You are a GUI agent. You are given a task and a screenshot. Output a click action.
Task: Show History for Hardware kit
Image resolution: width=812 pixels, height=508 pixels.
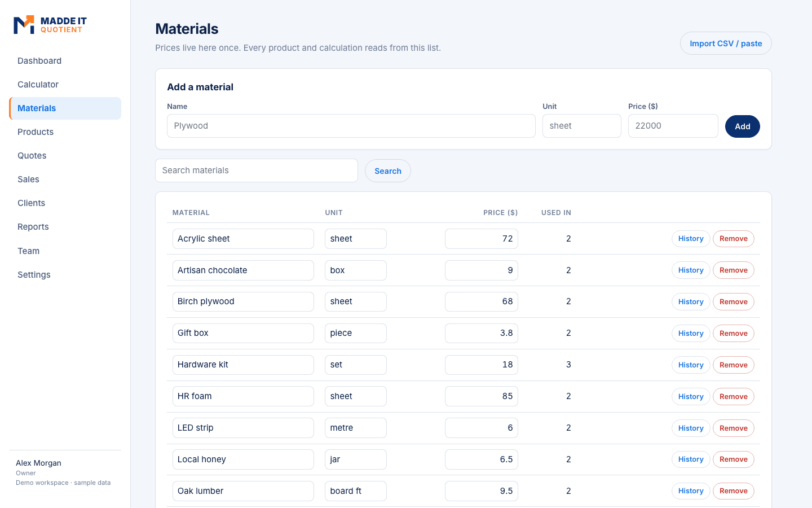pos(691,365)
